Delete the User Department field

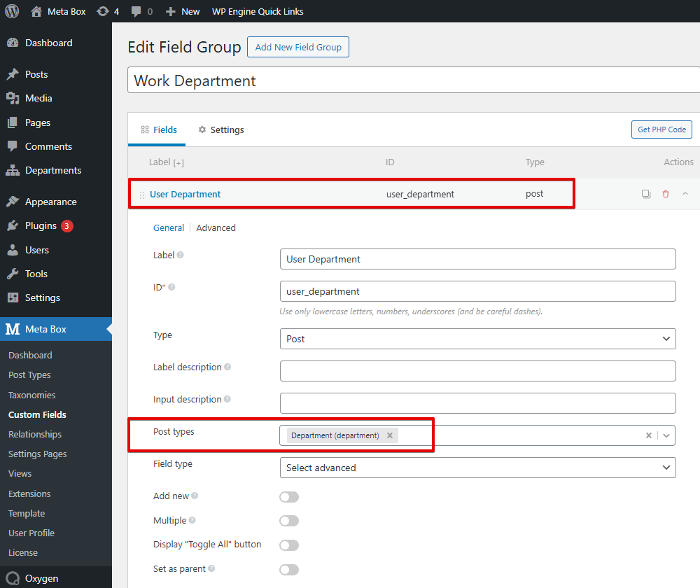pyautogui.click(x=665, y=194)
